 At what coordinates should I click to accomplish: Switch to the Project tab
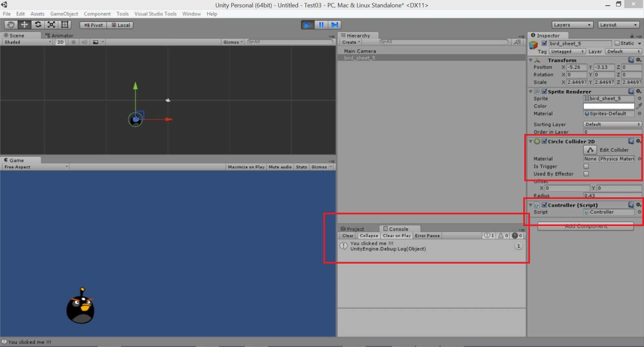pos(353,229)
